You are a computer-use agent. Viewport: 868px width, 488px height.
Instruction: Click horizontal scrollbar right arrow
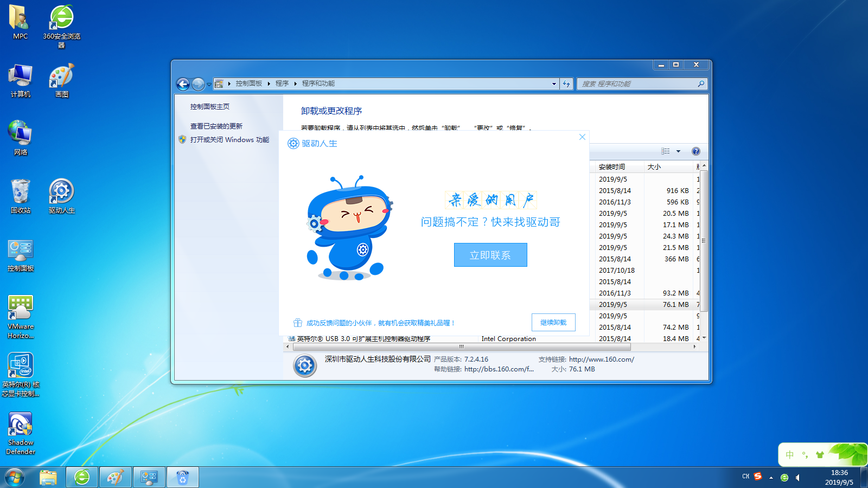click(694, 346)
